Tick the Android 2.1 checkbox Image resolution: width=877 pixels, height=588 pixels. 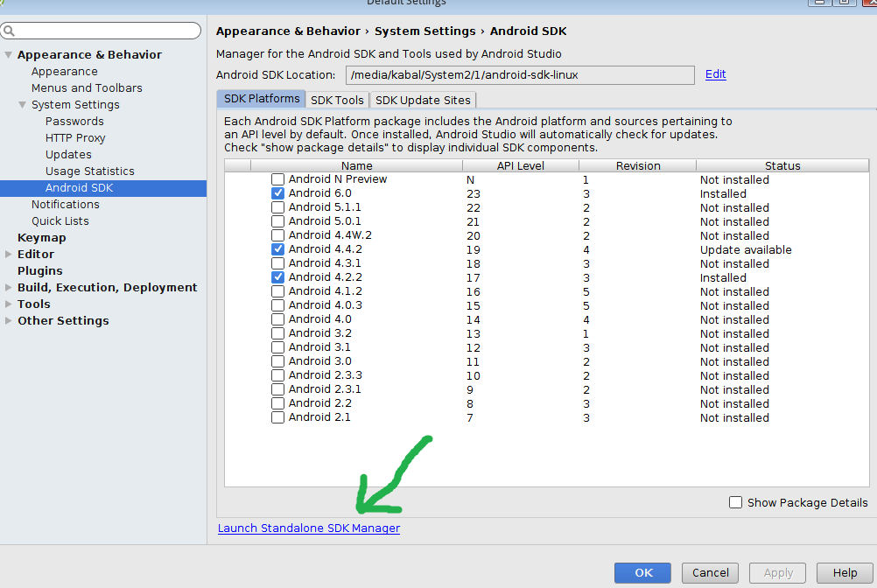pos(277,417)
